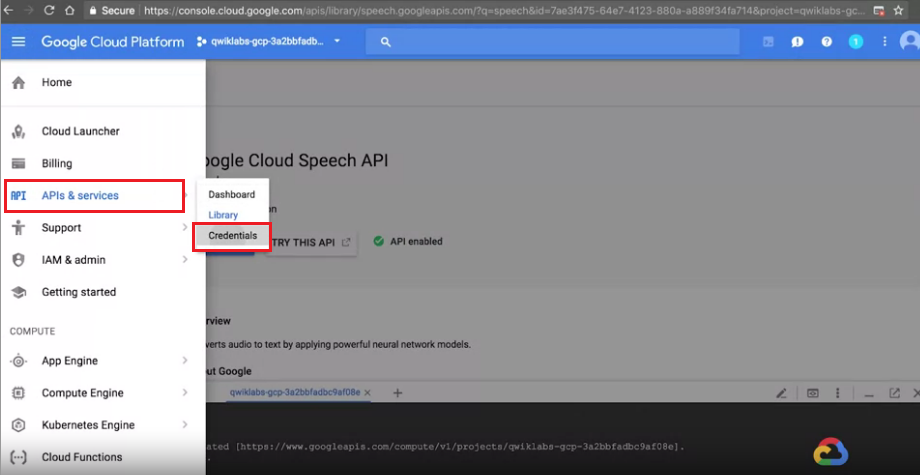This screenshot has width=920, height=475.
Task: Open the help question mark icon
Action: (x=827, y=42)
